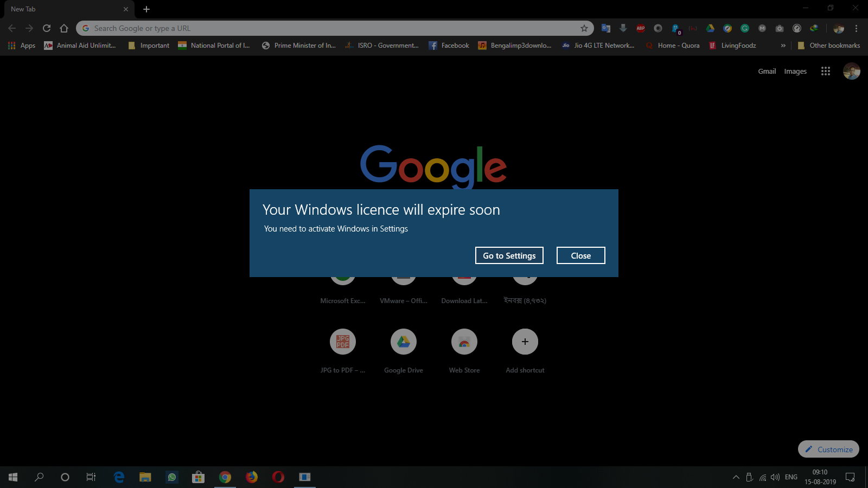Reload the current page
868x488 pixels.
pos(47,28)
